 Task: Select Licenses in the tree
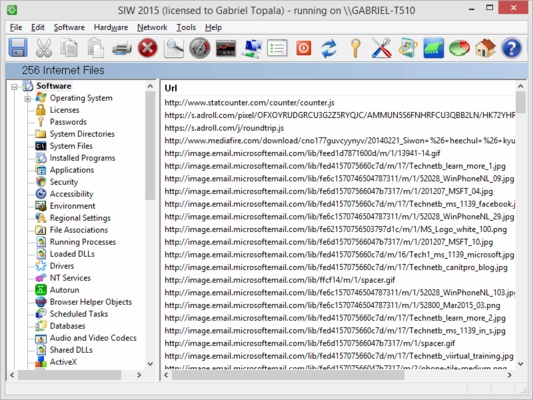[64, 110]
